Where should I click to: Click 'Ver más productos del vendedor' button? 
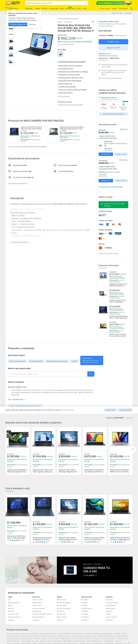[x=113, y=114]
